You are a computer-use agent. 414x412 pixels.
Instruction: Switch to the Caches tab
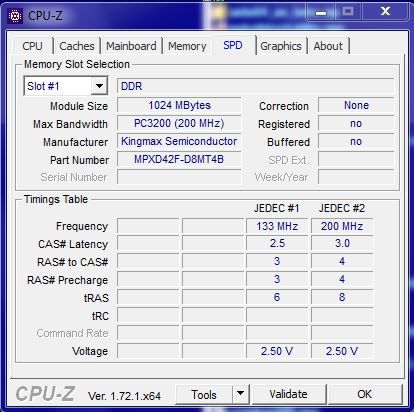[x=77, y=46]
